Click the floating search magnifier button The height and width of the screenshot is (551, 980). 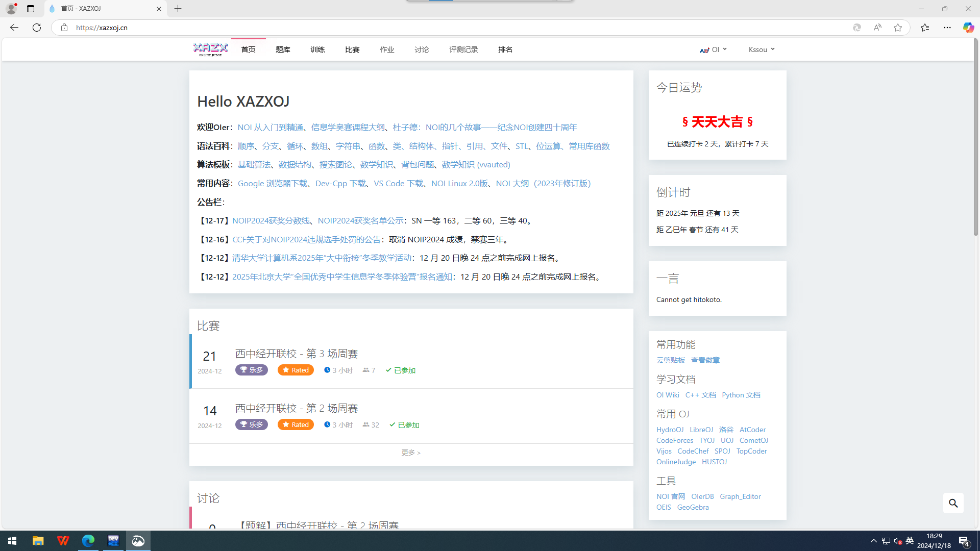pos(953,503)
